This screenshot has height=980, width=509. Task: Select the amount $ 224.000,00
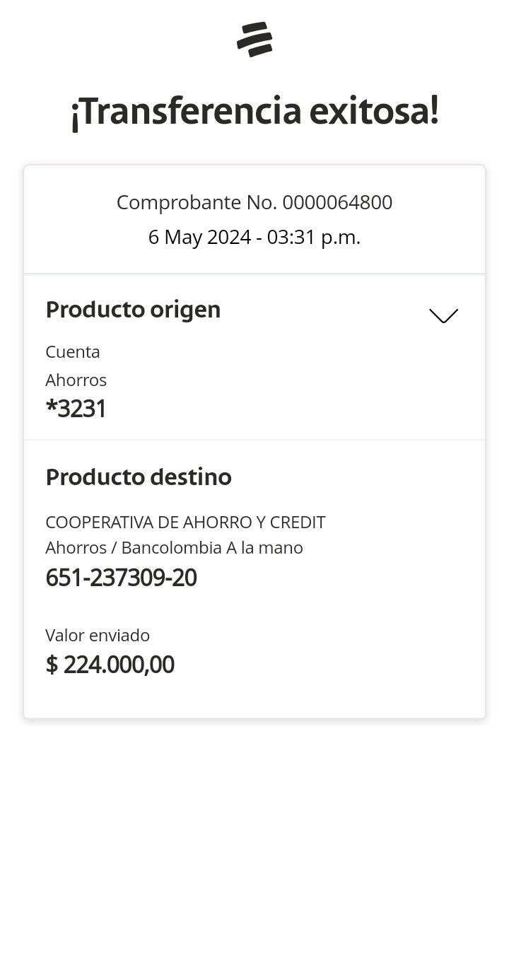pyautogui.click(x=110, y=665)
